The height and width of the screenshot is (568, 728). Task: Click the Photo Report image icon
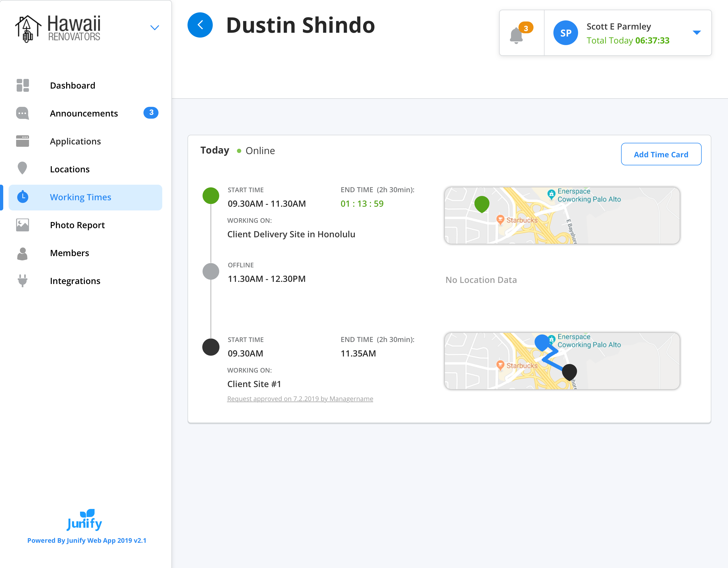23,225
